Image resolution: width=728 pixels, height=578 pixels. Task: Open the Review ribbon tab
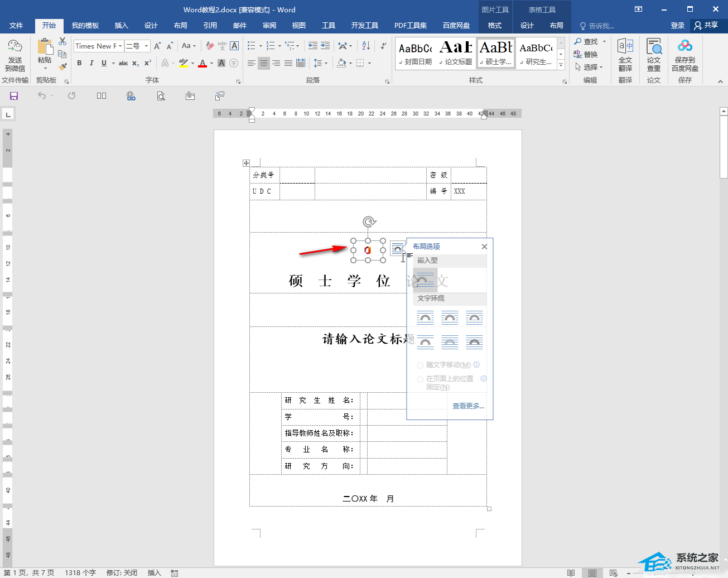coord(269,26)
